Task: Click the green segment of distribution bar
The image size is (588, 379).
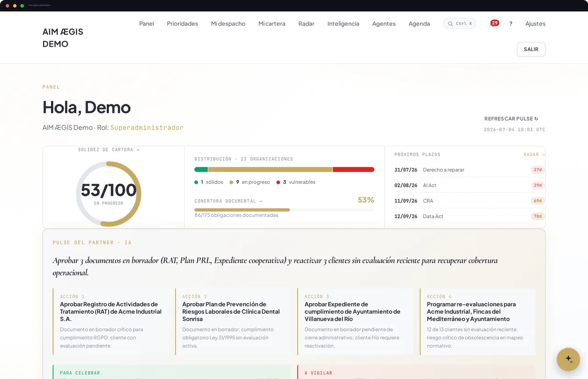Action: (x=201, y=169)
